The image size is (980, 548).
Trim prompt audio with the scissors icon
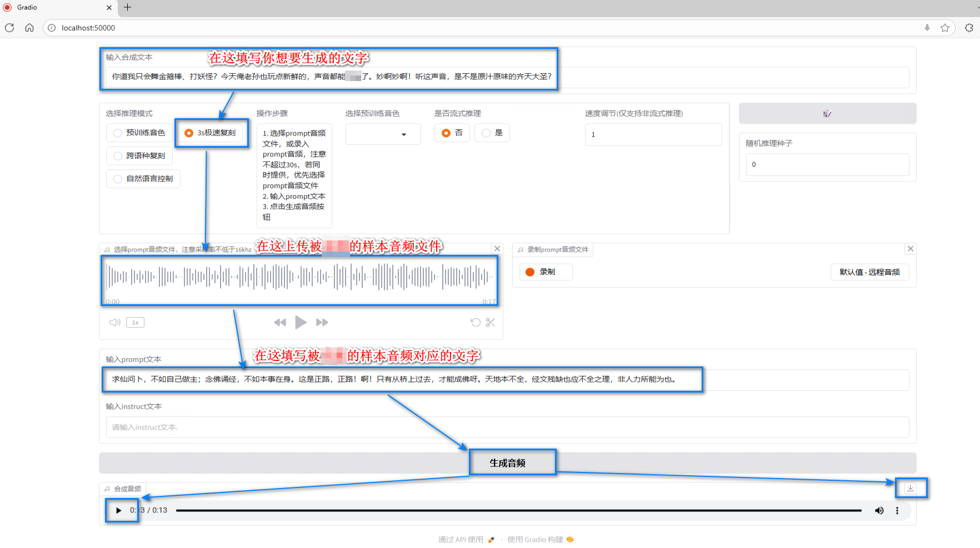point(489,322)
